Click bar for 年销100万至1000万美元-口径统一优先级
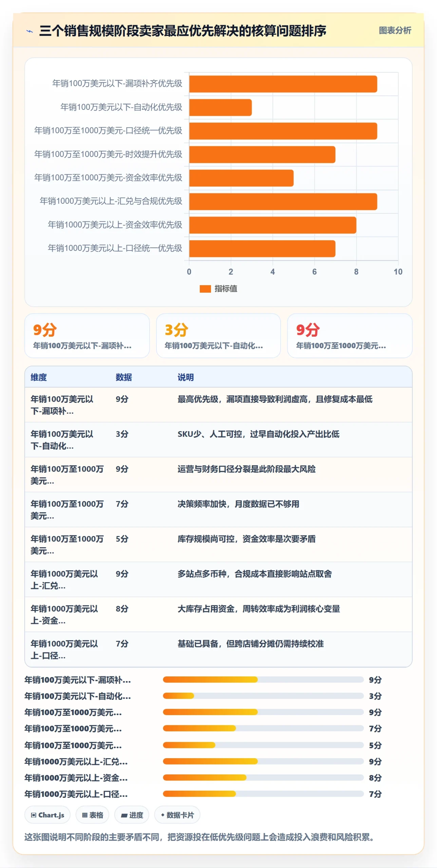 283,131
